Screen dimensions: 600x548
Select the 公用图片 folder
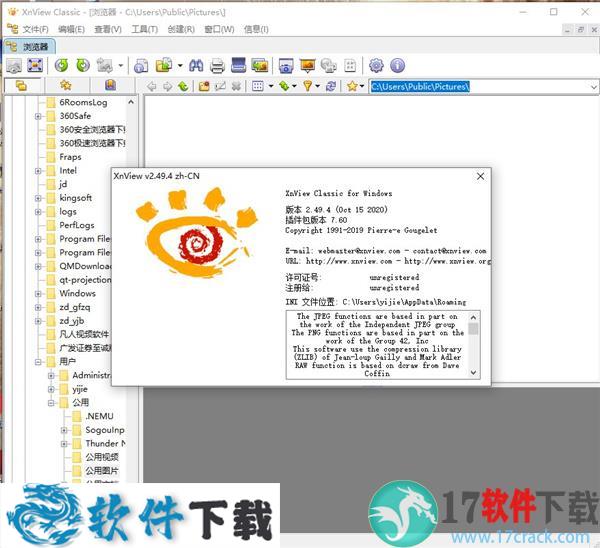[96, 471]
